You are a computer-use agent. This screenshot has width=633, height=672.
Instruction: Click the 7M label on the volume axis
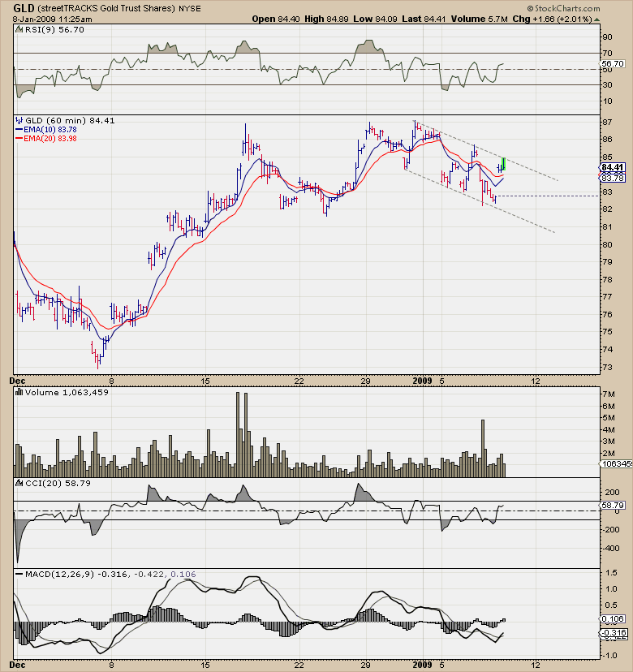click(609, 394)
